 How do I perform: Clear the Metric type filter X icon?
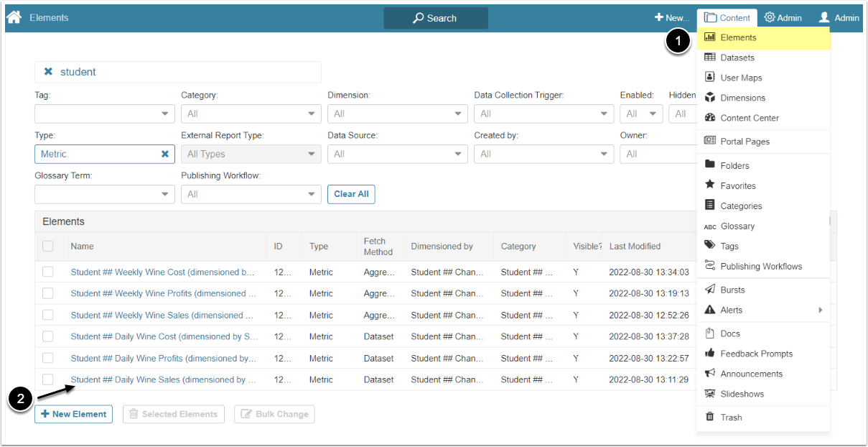[x=165, y=154]
